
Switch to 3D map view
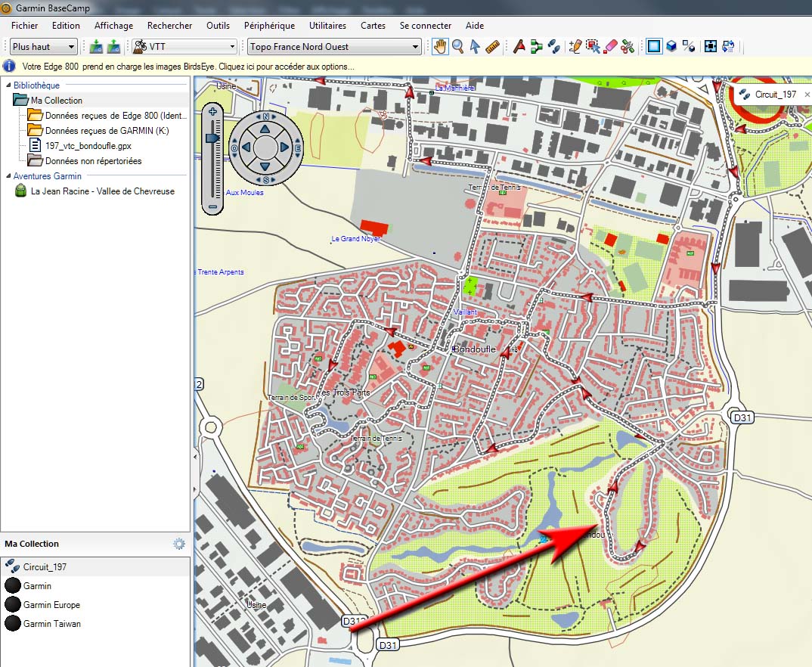pos(671,47)
